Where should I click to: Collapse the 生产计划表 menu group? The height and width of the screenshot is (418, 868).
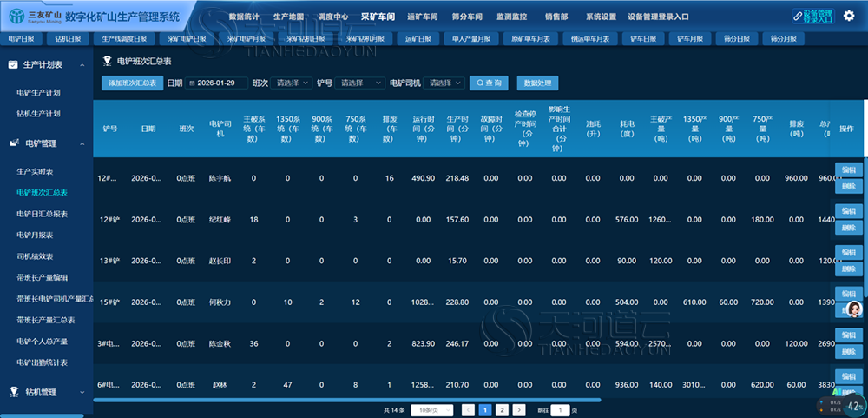click(x=82, y=65)
